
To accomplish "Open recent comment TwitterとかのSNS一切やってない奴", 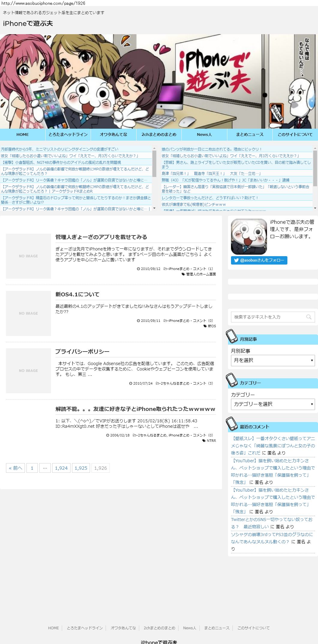I will tap(272, 523).
